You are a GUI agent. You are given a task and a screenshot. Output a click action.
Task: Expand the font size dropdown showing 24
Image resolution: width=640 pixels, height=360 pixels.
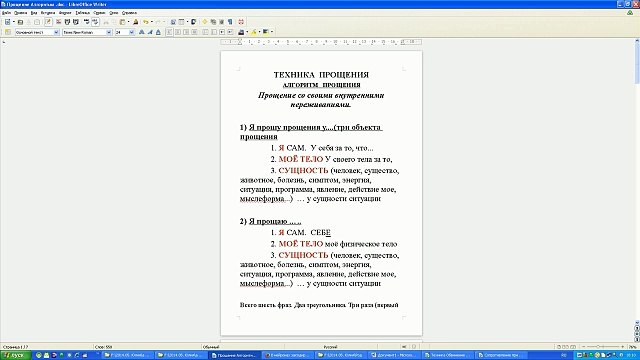131,32
